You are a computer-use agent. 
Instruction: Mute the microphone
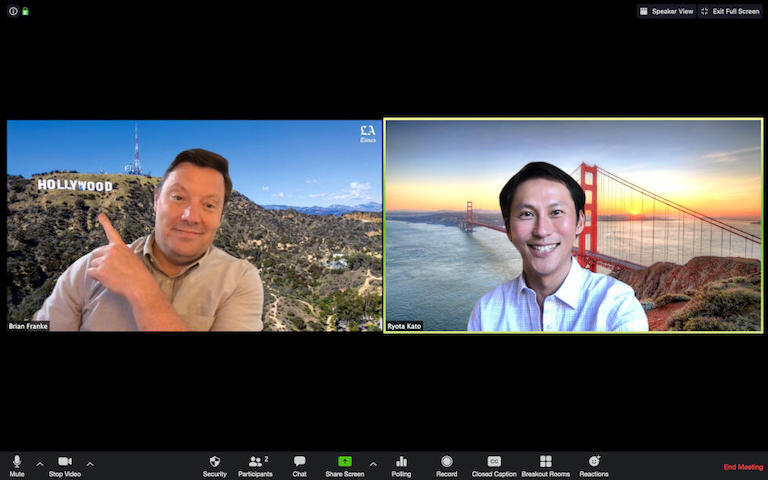(17, 466)
